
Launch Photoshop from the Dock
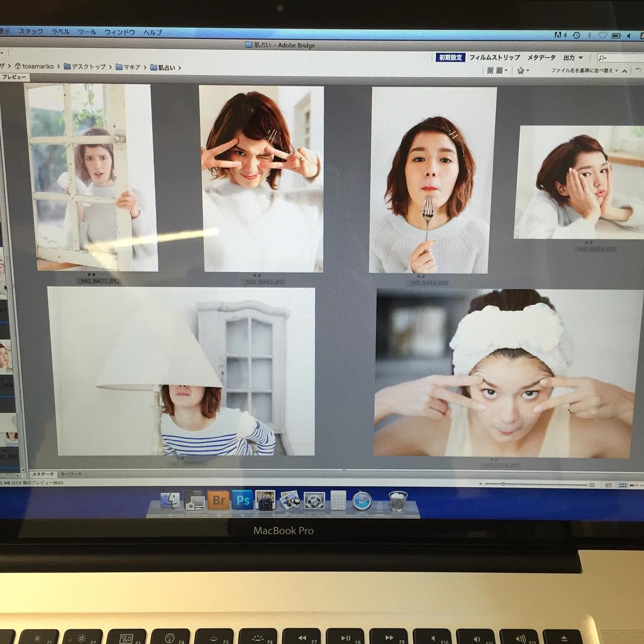[x=242, y=500]
